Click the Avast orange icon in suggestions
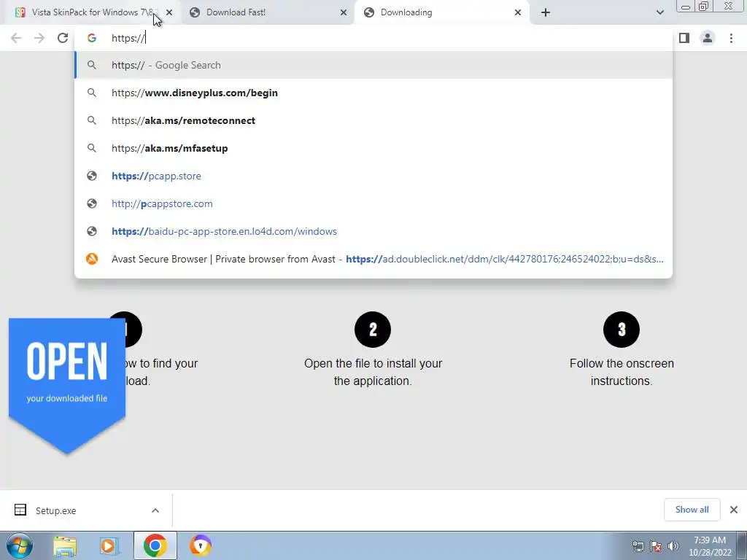 92,259
